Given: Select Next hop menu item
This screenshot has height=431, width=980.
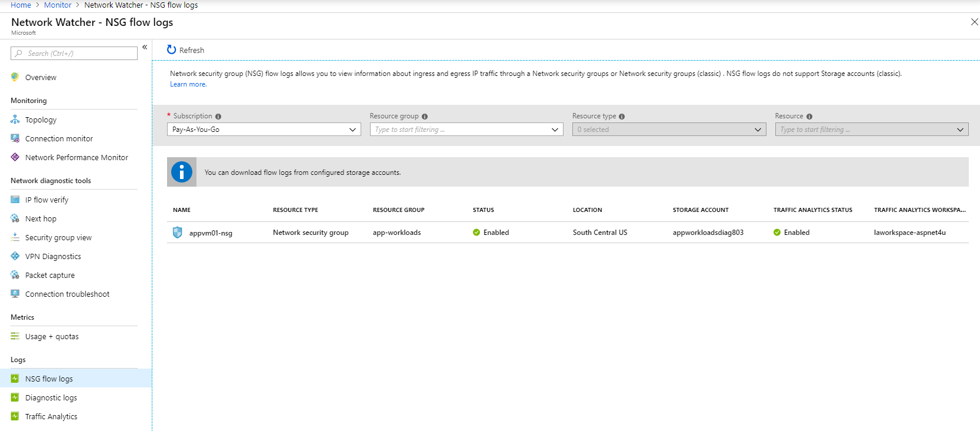Looking at the screenshot, I should point(41,218).
